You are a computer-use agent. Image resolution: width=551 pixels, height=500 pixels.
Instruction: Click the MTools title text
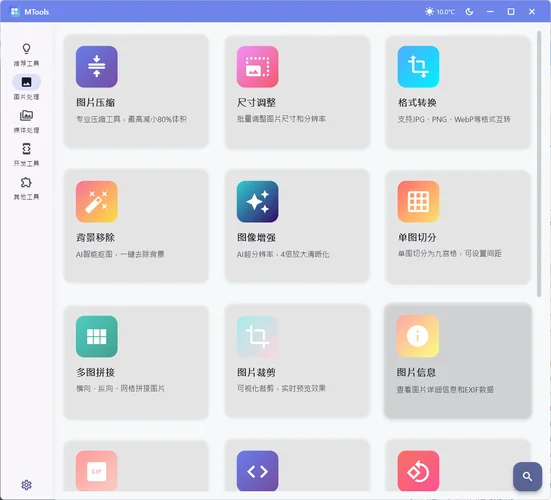tap(37, 12)
